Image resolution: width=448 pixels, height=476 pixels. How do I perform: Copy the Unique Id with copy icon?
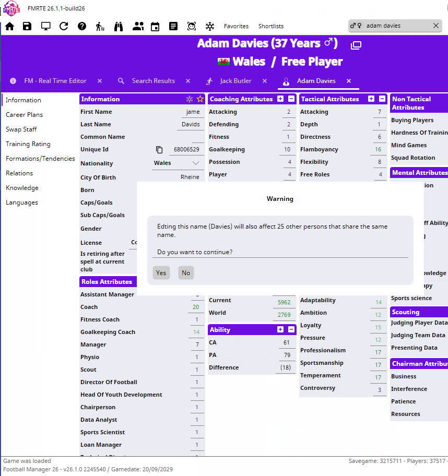click(x=159, y=150)
